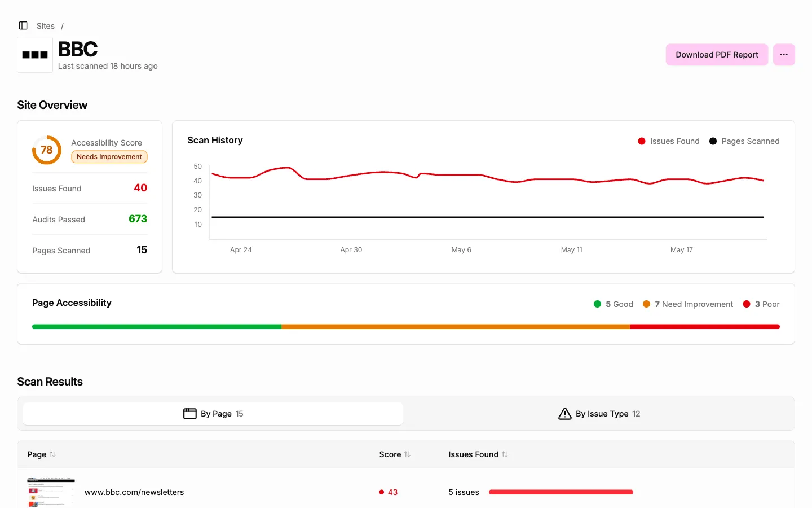Click the black Pages Scanned chart line

(x=487, y=217)
